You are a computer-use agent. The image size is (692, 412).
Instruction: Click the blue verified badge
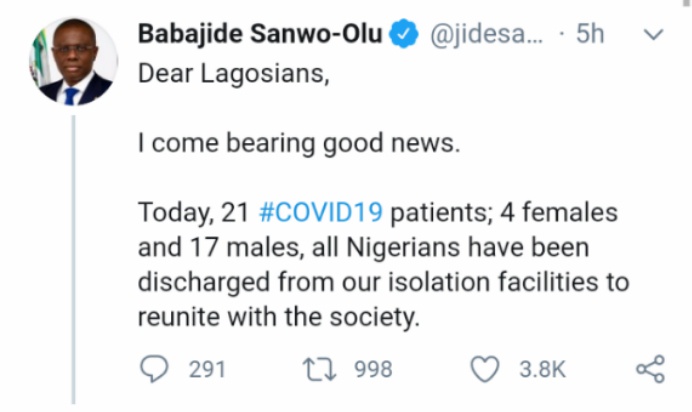click(x=403, y=37)
